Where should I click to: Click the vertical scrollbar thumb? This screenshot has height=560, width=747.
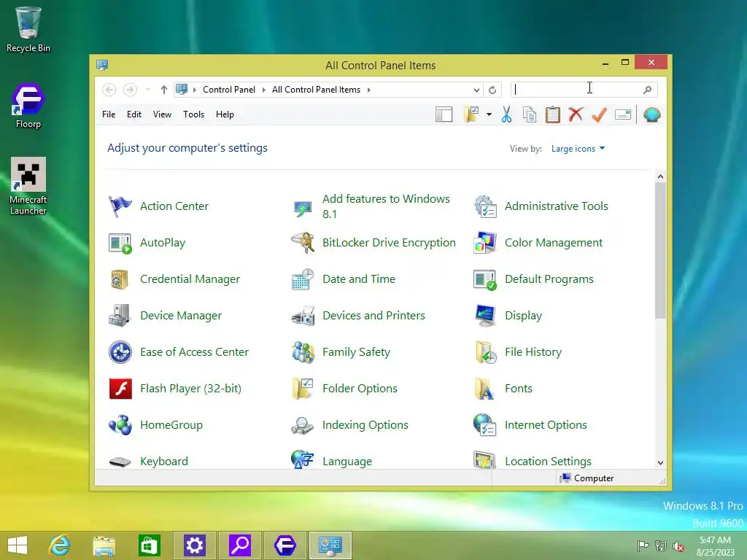click(x=660, y=251)
